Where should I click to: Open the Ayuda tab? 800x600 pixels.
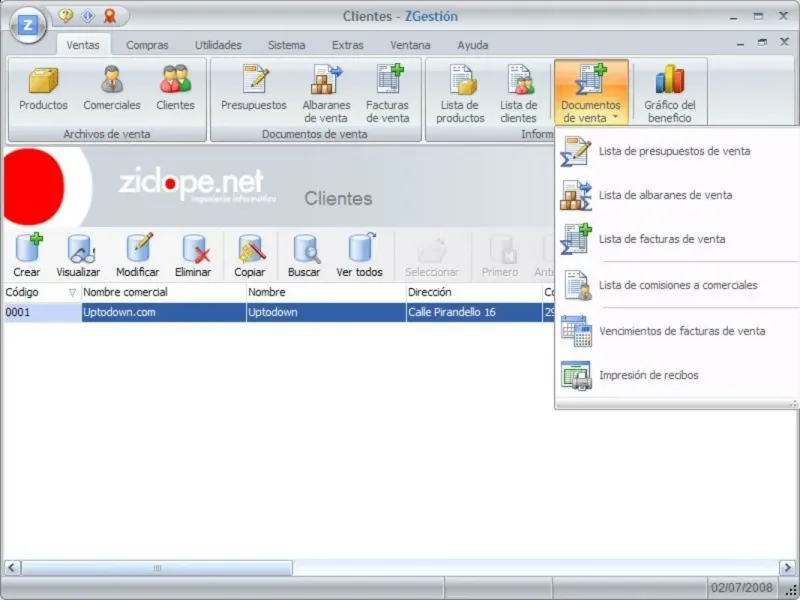tap(473, 45)
